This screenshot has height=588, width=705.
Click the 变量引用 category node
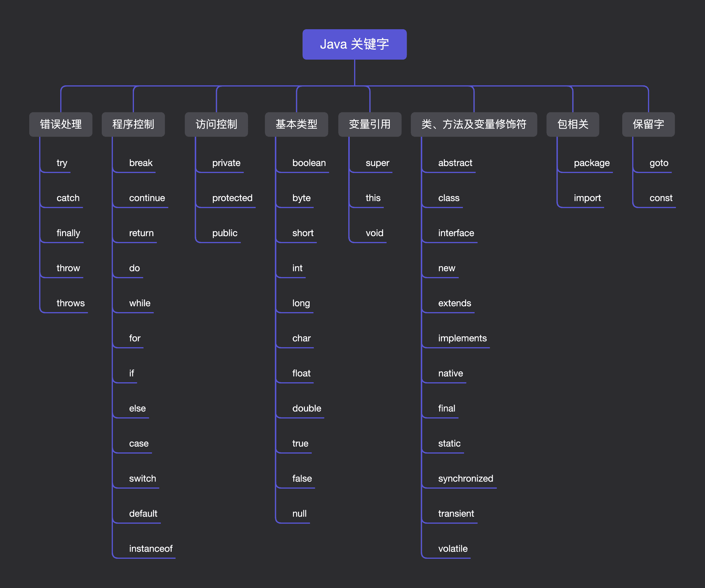point(370,124)
